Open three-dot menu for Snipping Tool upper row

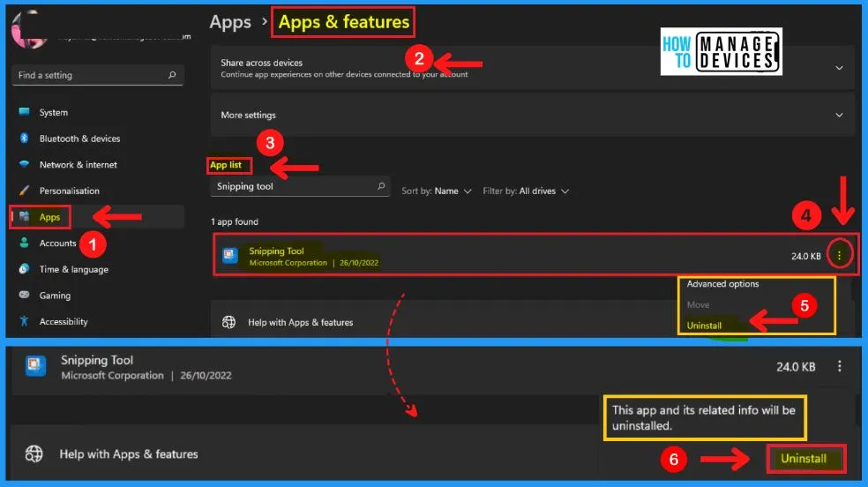click(839, 255)
